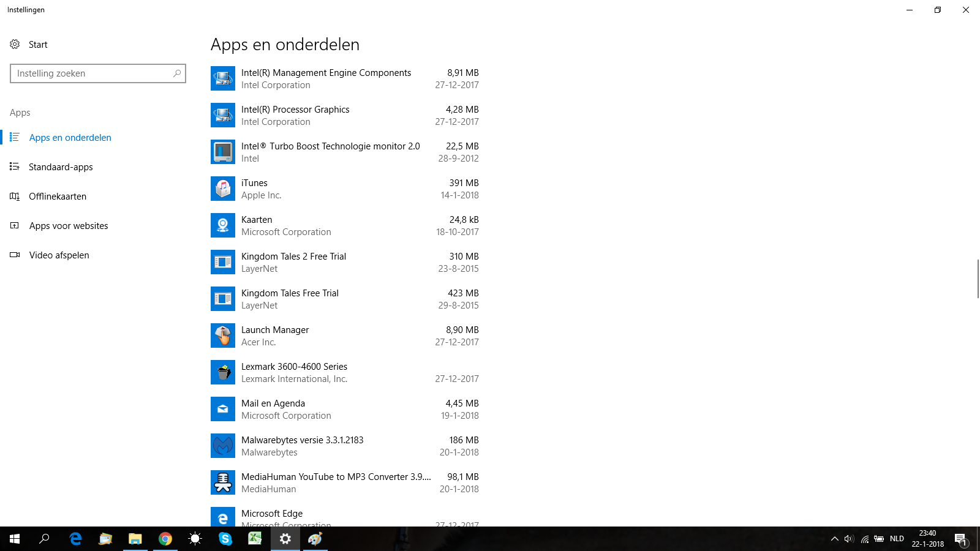Open taskbar search magnifier

tap(44, 539)
